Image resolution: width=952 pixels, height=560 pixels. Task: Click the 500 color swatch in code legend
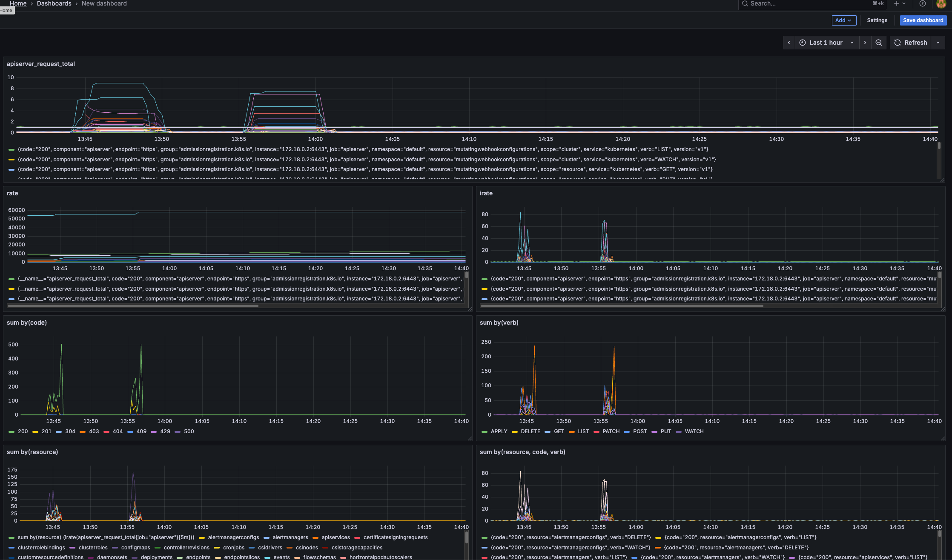(x=178, y=431)
